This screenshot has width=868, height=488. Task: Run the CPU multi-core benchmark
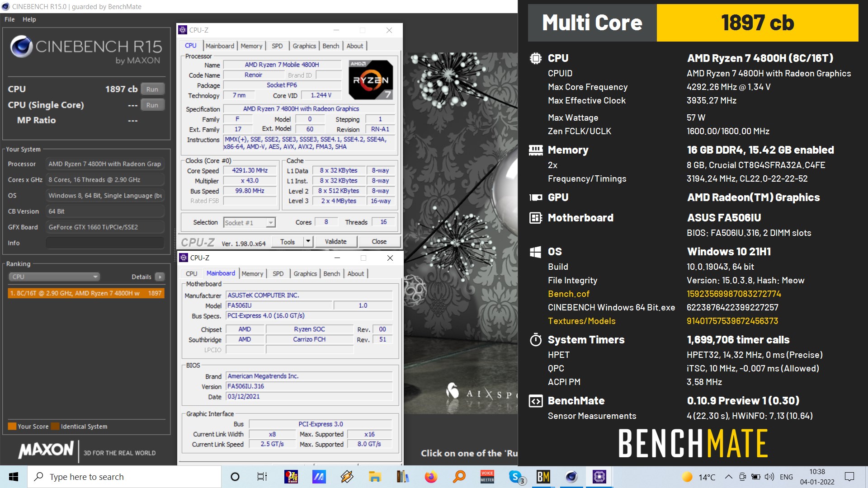click(152, 89)
